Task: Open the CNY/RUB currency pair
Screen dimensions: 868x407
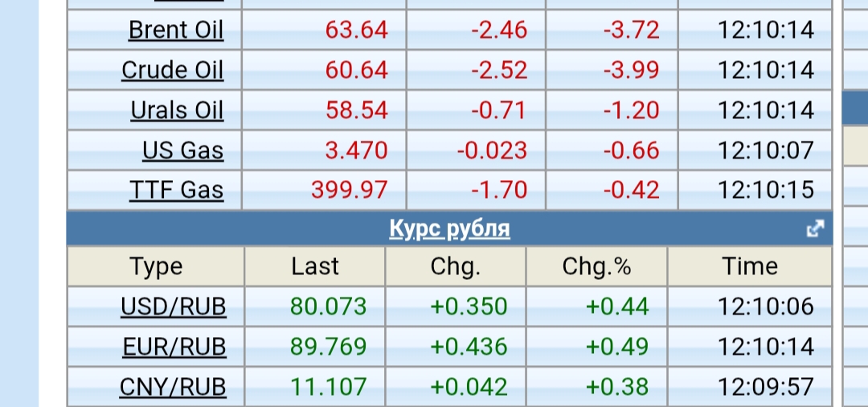Action: click(x=173, y=388)
